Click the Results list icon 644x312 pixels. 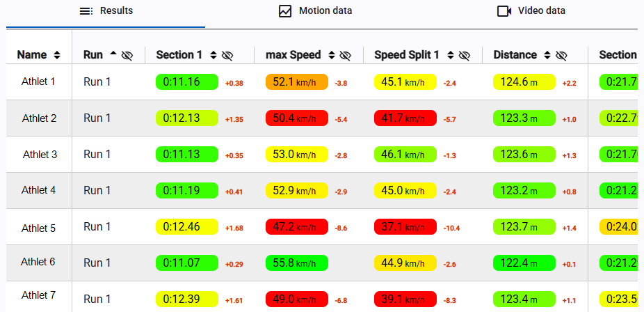(86, 12)
